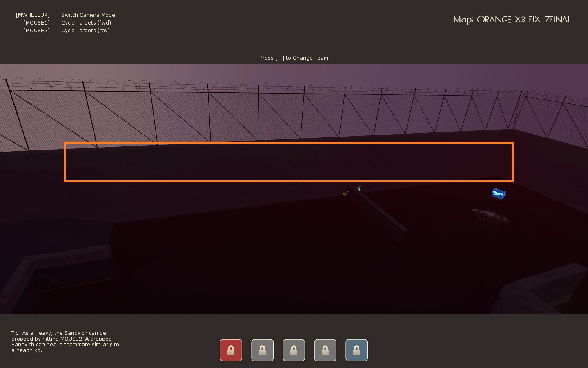This screenshot has height=368, width=588.
Task: Click the Cycle Targets (fwd) label
Action: [86, 23]
